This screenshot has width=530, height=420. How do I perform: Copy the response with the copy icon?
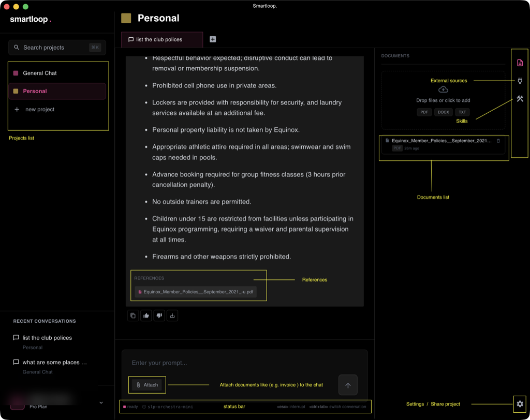(133, 316)
